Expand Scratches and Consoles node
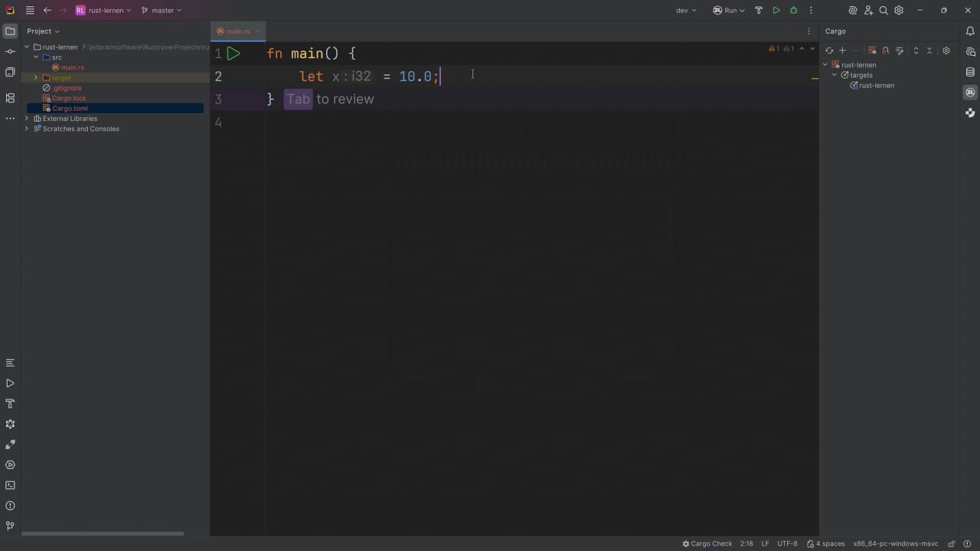Viewport: 980px width, 551px height. (x=27, y=129)
